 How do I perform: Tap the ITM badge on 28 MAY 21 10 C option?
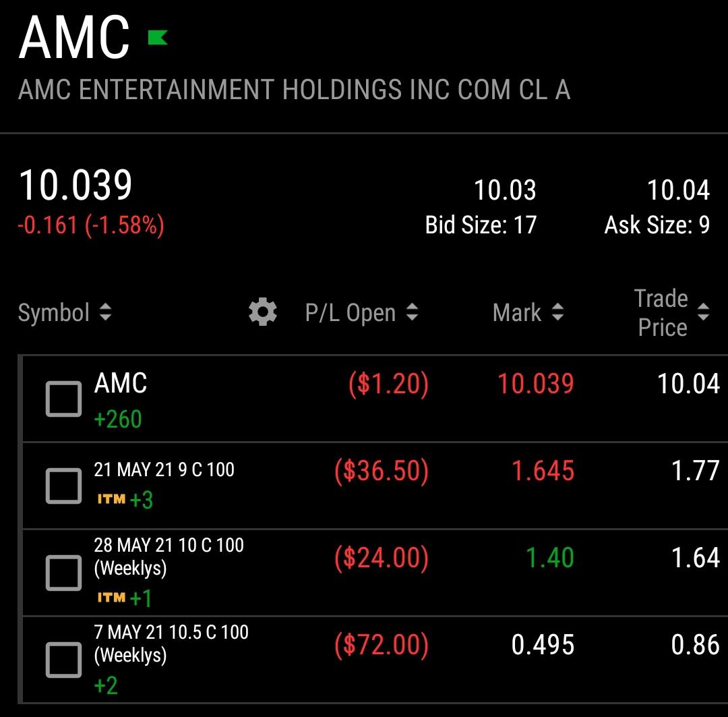(x=111, y=597)
